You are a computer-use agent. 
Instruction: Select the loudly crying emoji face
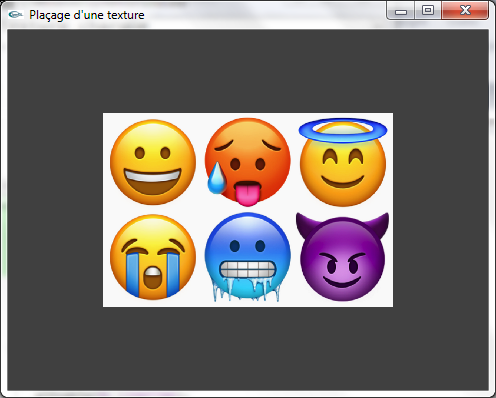pyautogui.click(x=153, y=257)
